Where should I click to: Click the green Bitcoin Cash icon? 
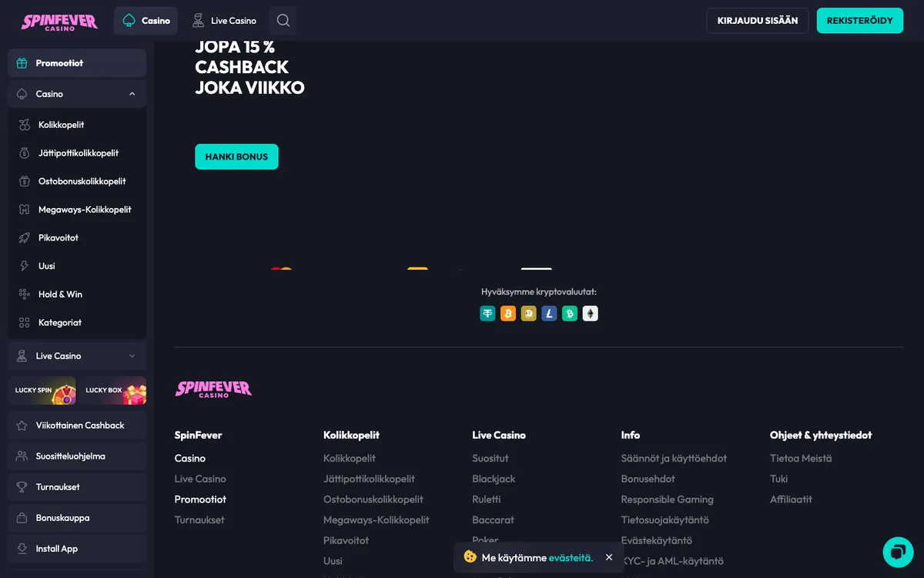pyautogui.click(x=570, y=314)
